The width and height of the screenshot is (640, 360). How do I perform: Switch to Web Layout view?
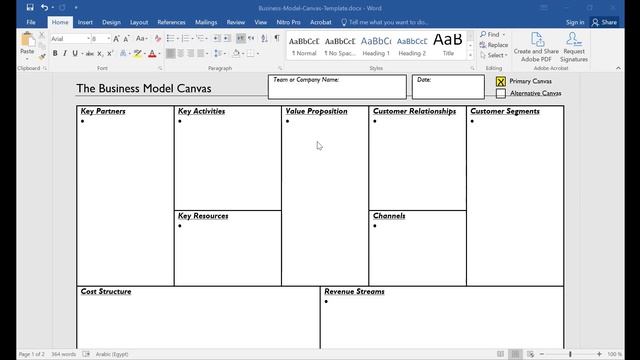(x=530, y=354)
